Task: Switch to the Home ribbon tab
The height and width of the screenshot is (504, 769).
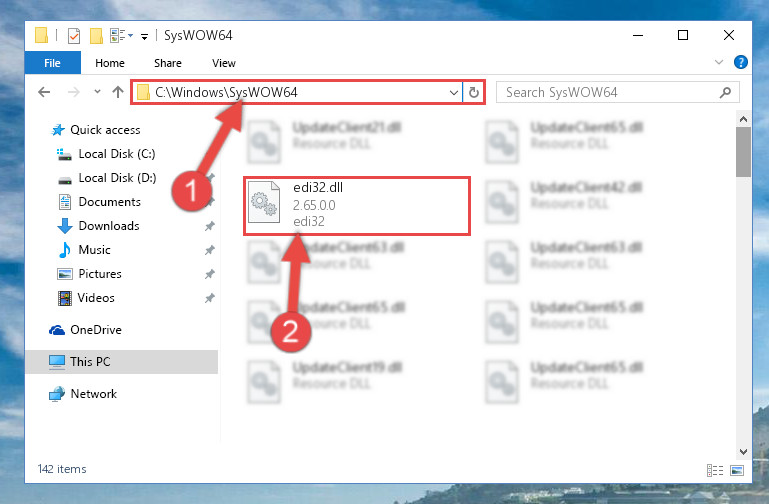Action: (110, 63)
